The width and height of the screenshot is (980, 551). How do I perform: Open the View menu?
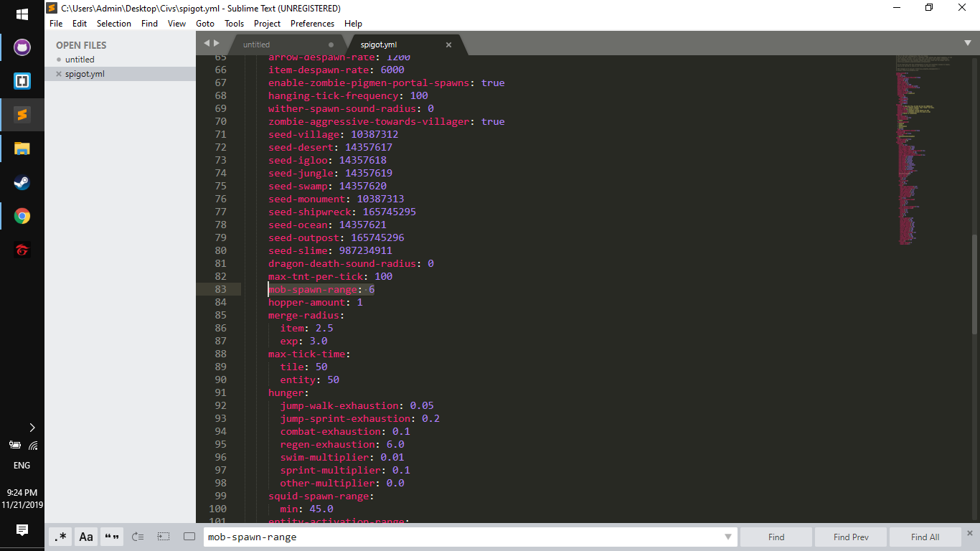click(176, 24)
